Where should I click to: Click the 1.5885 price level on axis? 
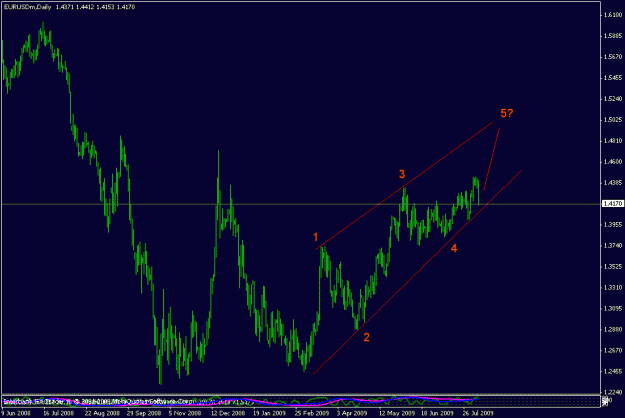[613, 36]
